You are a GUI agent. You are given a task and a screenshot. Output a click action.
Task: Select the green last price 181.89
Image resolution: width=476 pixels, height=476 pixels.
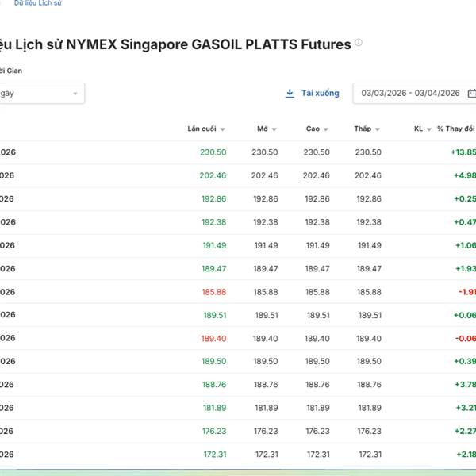[215, 408]
